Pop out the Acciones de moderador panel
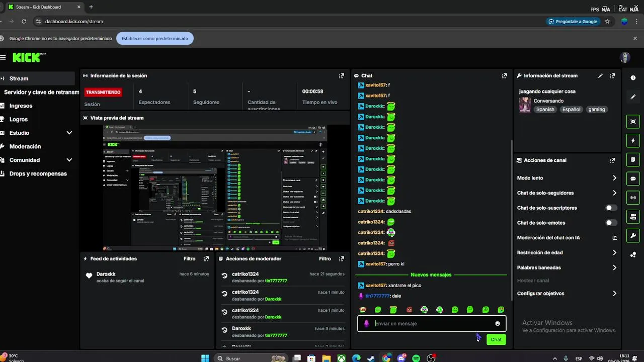The image size is (644, 362). [342, 259]
